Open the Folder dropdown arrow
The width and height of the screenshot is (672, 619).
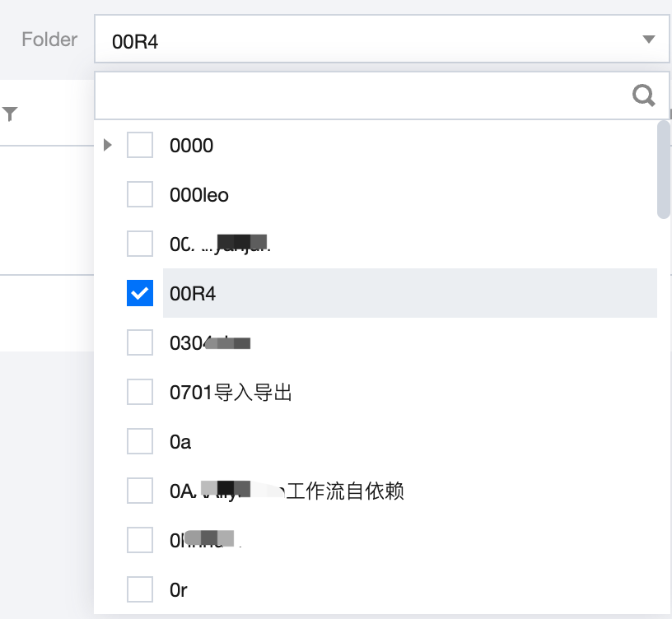tap(648, 40)
